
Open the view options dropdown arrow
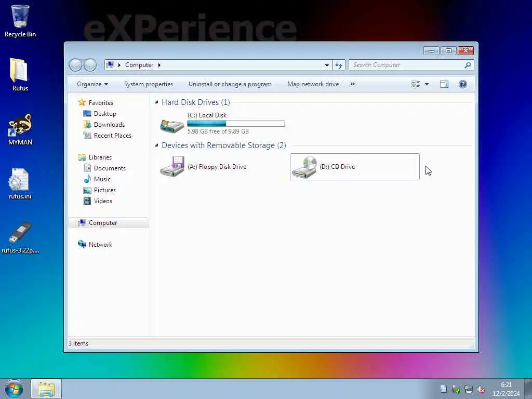click(427, 84)
